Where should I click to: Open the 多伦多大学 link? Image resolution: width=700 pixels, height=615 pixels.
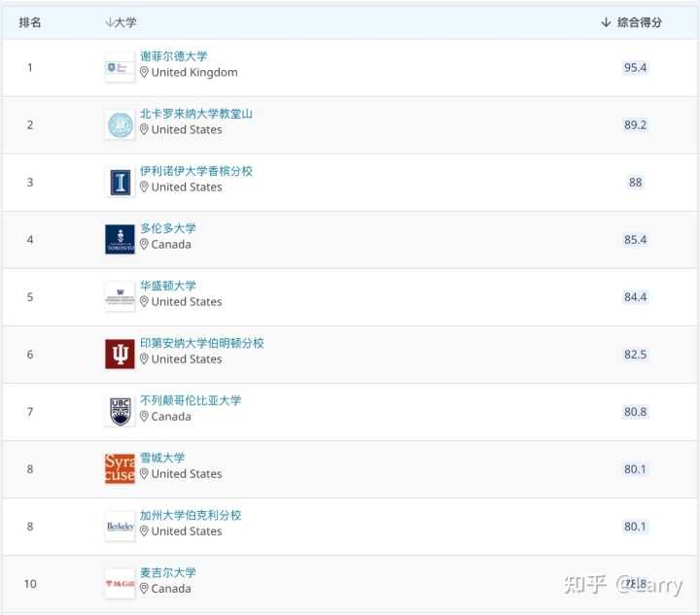(168, 228)
